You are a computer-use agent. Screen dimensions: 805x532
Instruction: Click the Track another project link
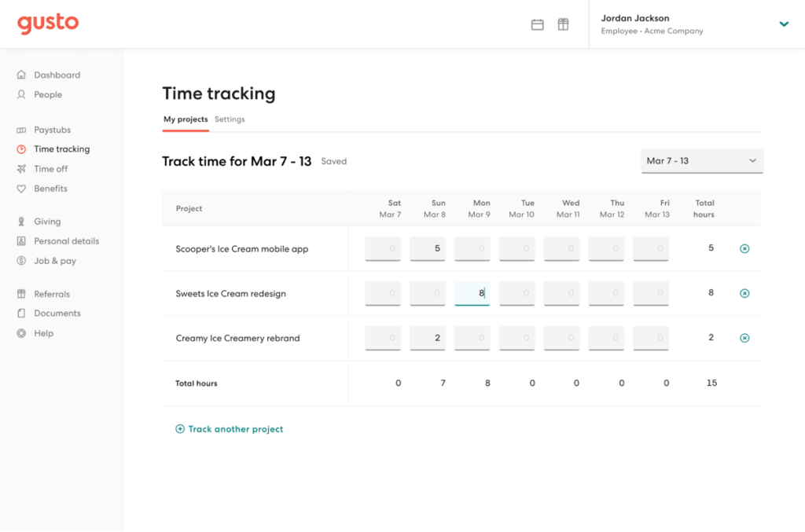tap(229, 429)
